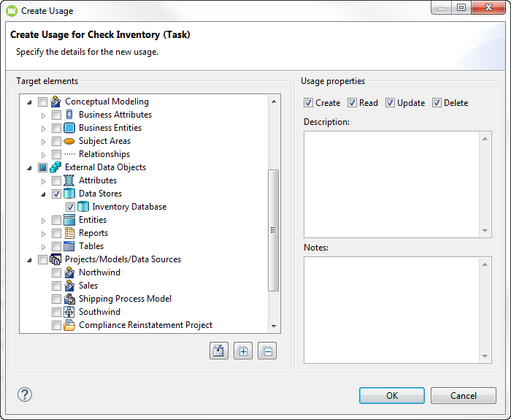
Task: Click the collapse all tree icon
Action: 267,351
